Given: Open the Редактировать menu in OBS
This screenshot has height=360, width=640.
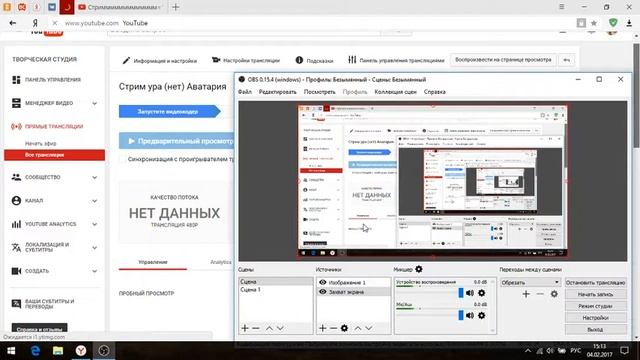Looking at the screenshot, I should [x=278, y=92].
